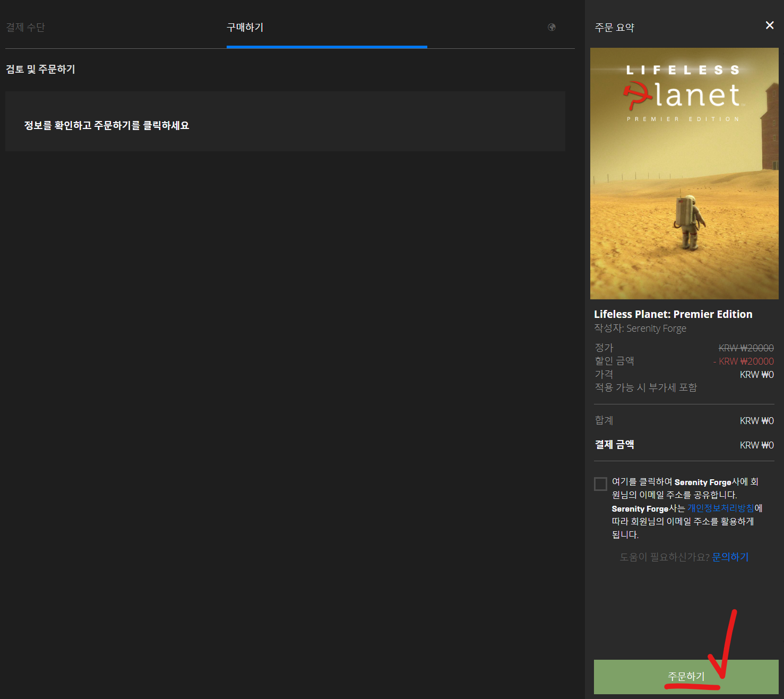This screenshot has width=784, height=699.
Task: Click the Lifeless Planet: Premier Edition title
Action: point(673,314)
